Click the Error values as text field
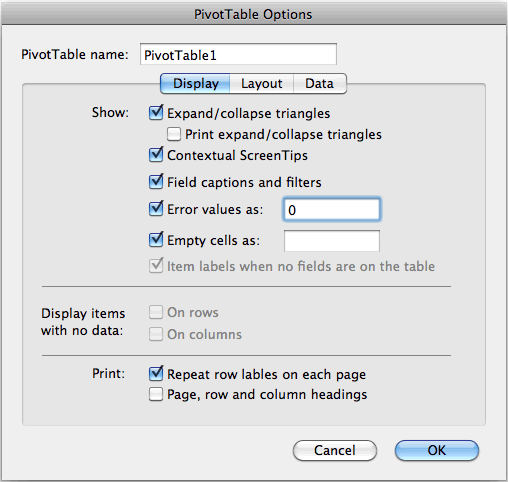Screen dimensions: 508x482 coord(332,210)
